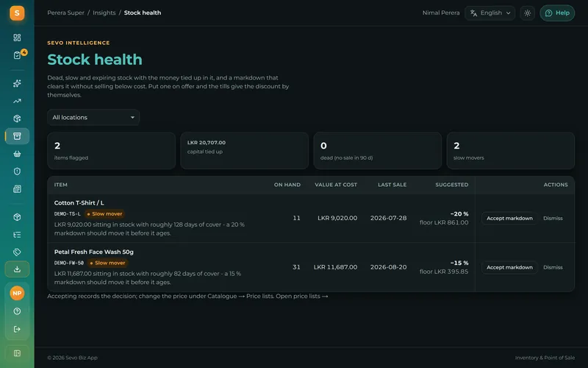Click the orange S app logo

[17, 13]
